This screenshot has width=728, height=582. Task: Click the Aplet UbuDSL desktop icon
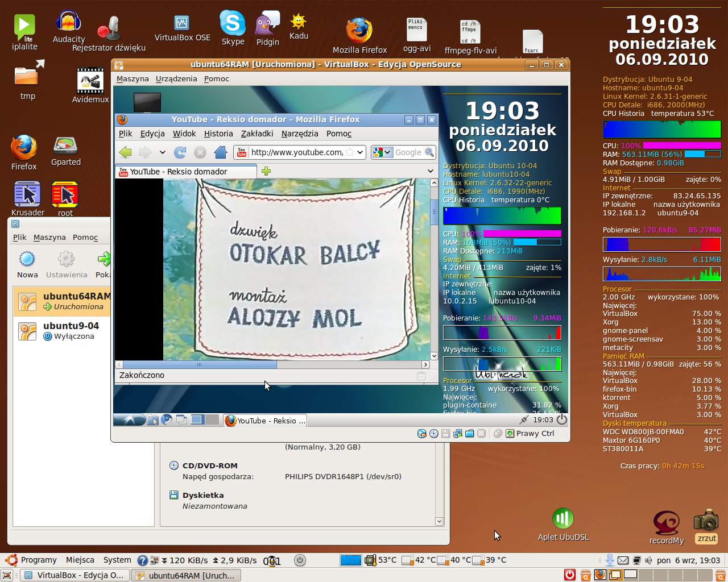point(563,524)
